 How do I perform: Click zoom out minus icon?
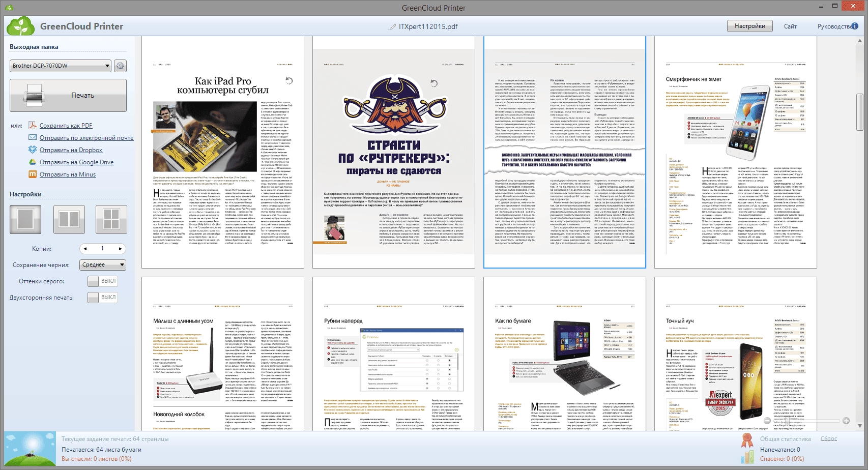767,421
